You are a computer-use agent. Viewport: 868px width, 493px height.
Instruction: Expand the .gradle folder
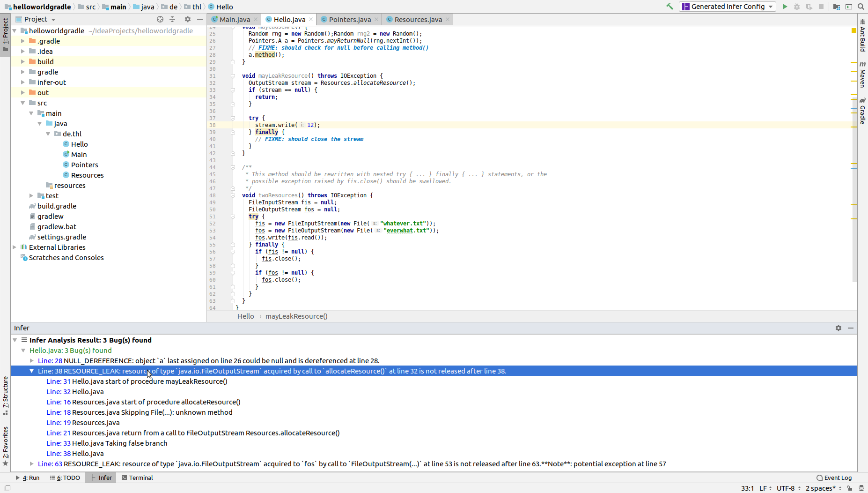coord(23,41)
